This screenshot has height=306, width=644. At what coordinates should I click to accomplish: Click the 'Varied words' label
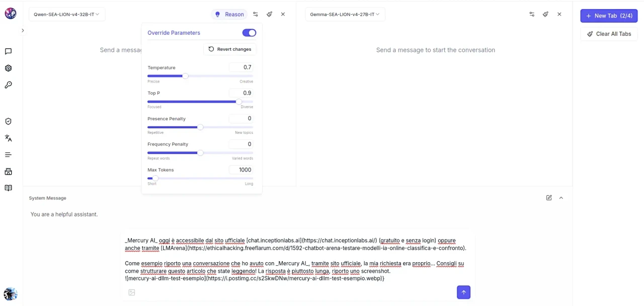click(243, 158)
